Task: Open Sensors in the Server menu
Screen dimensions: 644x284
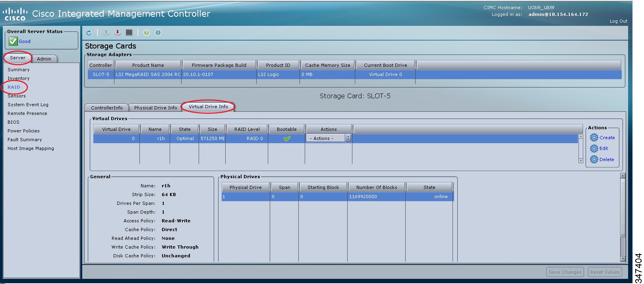Action: tap(17, 96)
